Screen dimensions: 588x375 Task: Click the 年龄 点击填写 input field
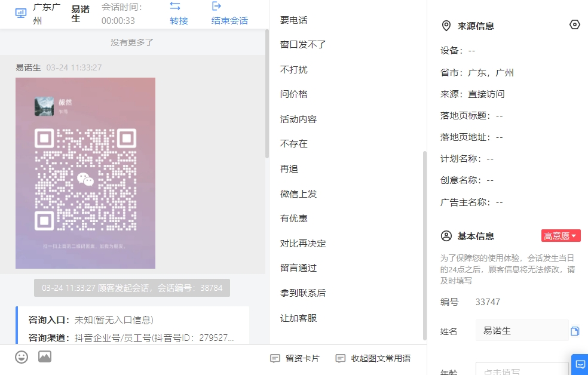522,368
